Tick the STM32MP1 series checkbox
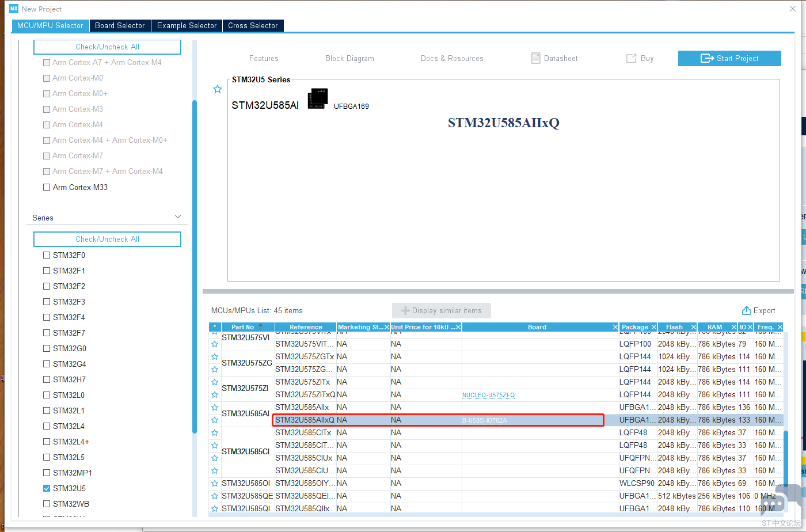 coord(47,473)
